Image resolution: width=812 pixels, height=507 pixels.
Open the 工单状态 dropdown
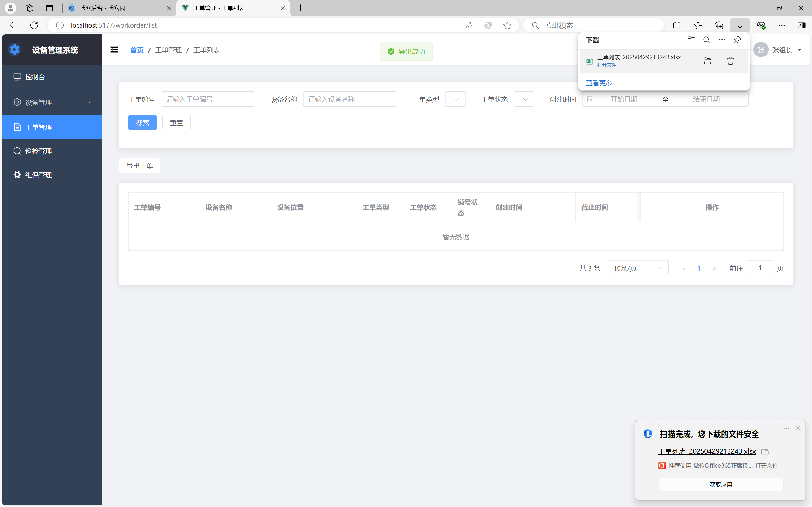coord(524,99)
